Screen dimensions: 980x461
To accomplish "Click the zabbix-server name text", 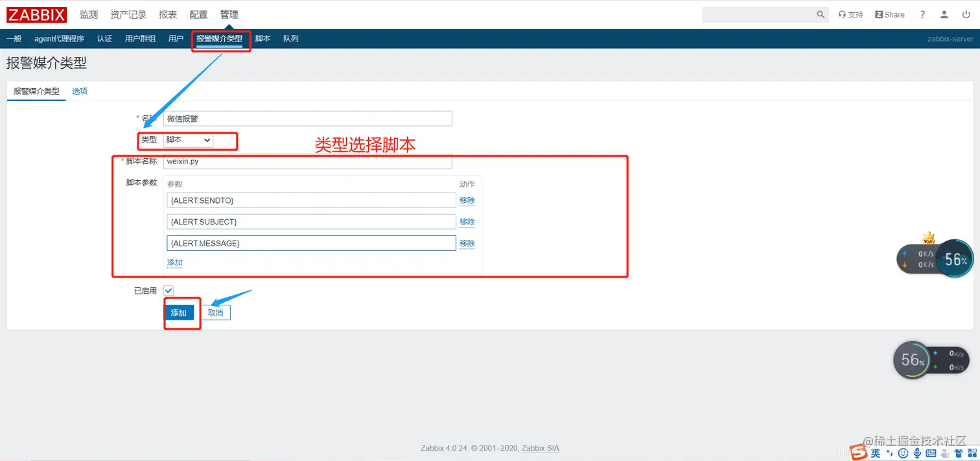I will coord(950,39).
